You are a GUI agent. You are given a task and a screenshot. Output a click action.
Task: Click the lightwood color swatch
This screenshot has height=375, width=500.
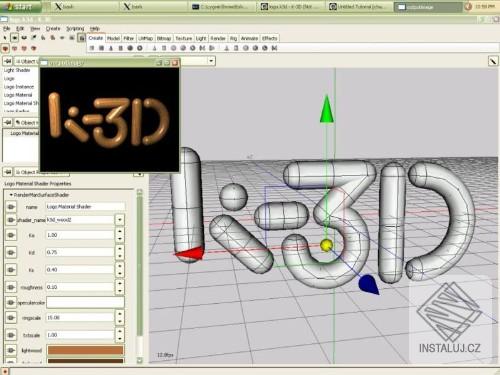85,350
